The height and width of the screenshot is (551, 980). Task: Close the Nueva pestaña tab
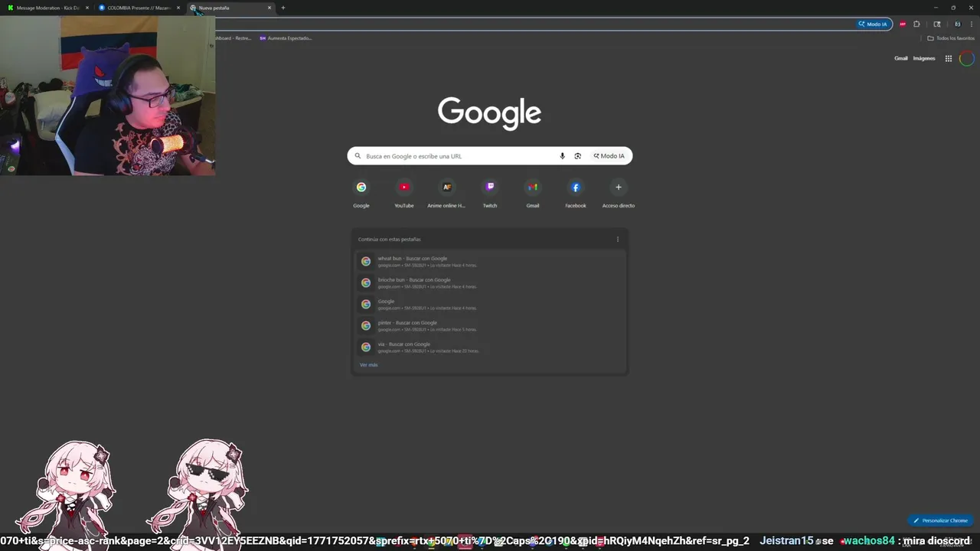(x=269, y=8)
